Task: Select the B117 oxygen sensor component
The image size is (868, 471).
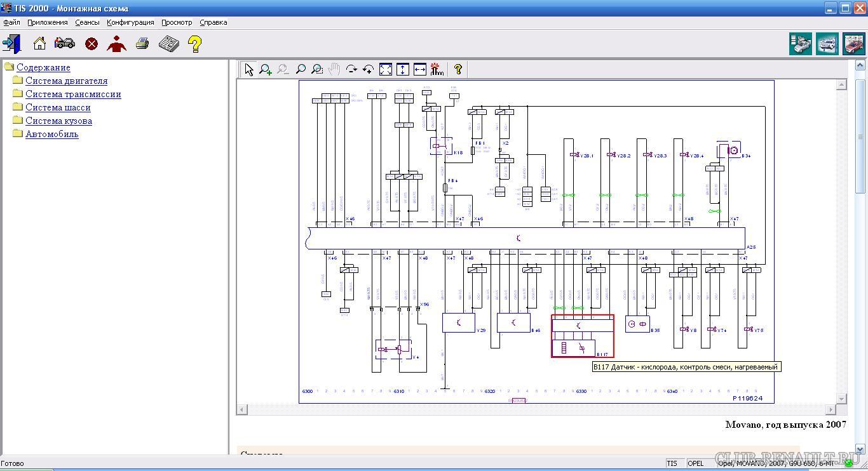Action: 583,336
